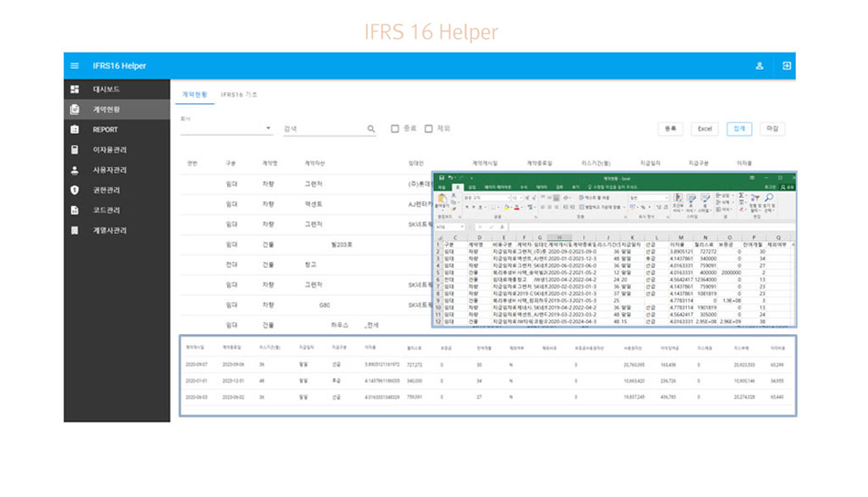The image size is (868, 497).
Task: Enable the 제외 checkbox
Action: (429, 129)
